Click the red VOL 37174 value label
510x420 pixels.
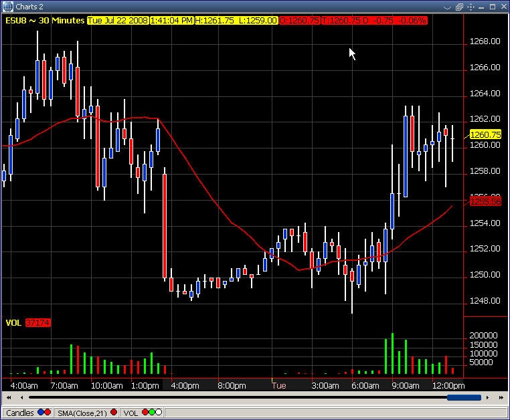click(38, 323)
